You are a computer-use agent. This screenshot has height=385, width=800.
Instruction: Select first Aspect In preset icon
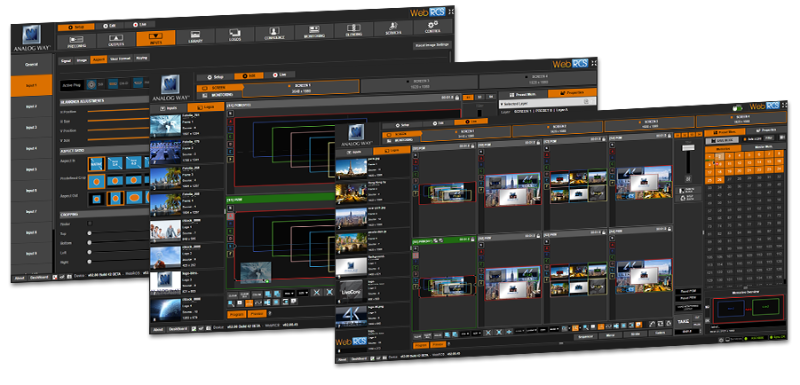click(96, 164)
